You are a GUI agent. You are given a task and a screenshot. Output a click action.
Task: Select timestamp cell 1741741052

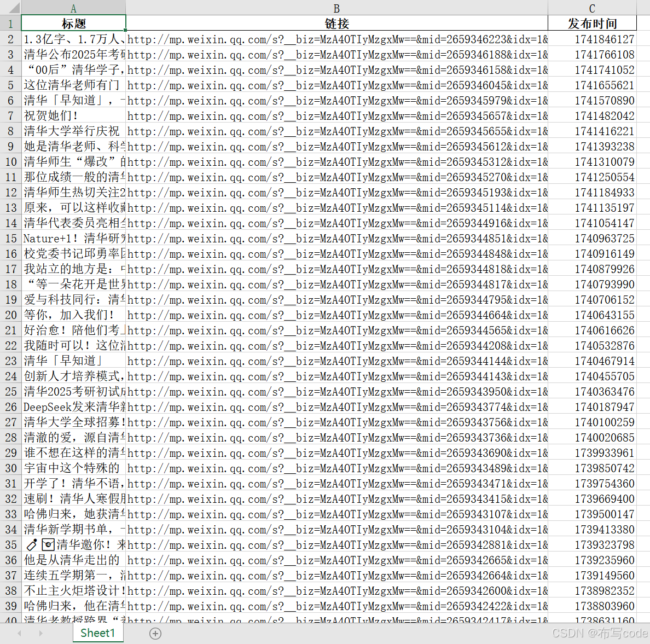(592, 69)
